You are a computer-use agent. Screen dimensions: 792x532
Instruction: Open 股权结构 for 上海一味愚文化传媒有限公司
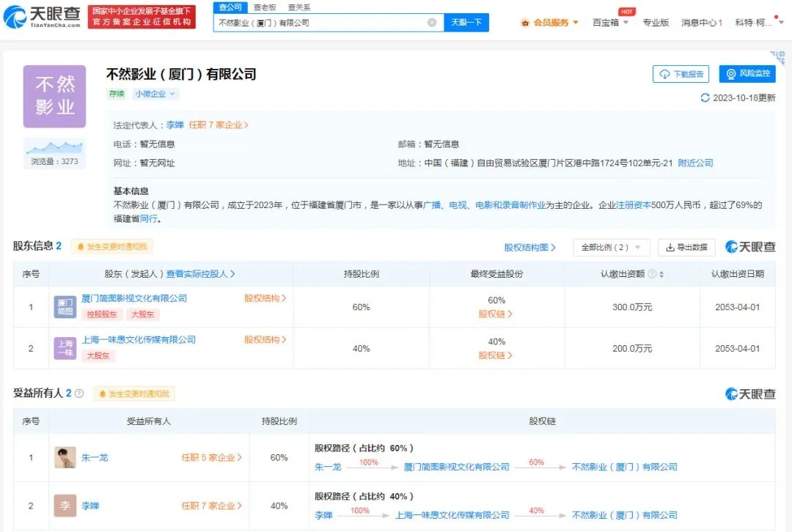(265, 340)
